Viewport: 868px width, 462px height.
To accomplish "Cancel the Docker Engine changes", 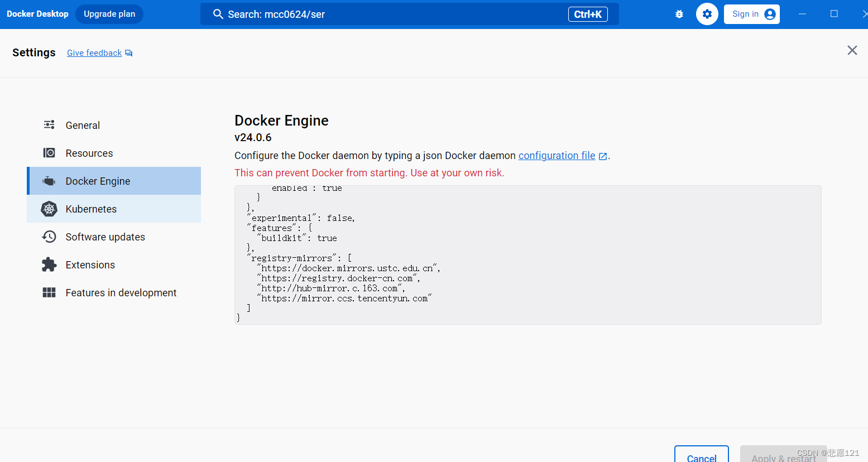I will (701, 456).
